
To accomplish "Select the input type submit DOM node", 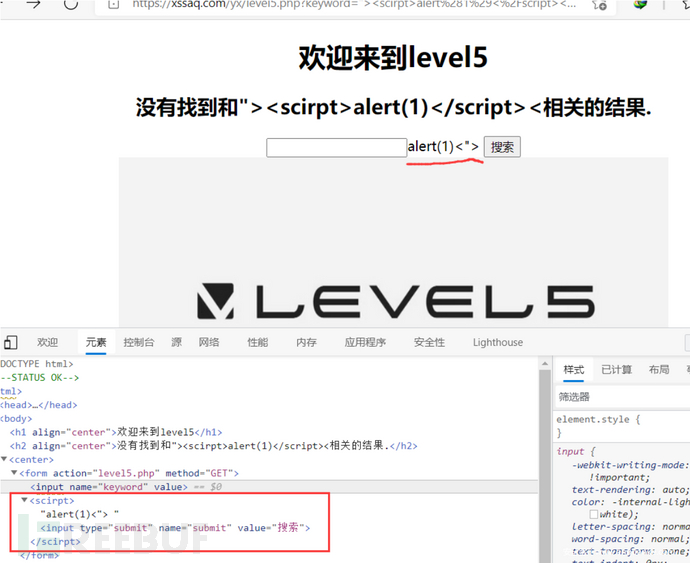I will (176, 527).
